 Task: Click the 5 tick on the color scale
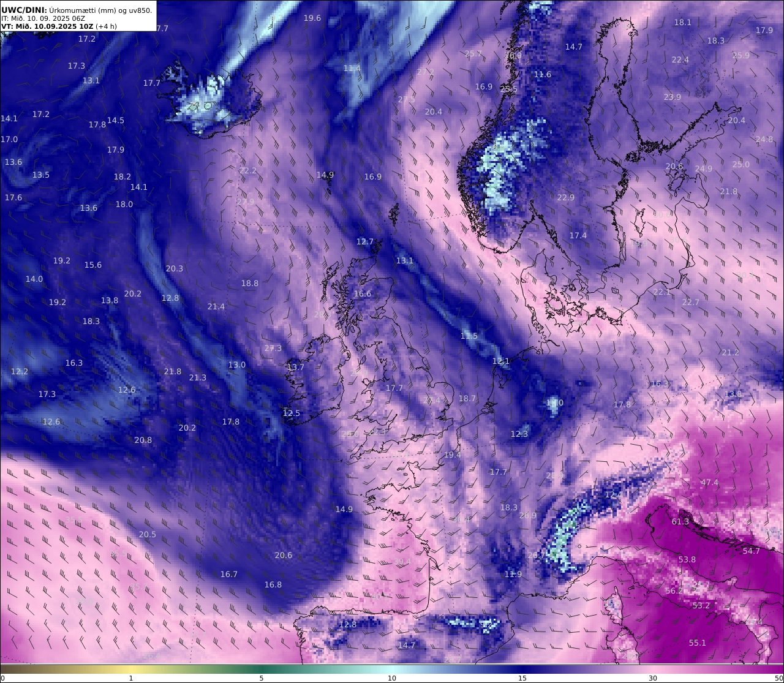click(x=262, y=678)
